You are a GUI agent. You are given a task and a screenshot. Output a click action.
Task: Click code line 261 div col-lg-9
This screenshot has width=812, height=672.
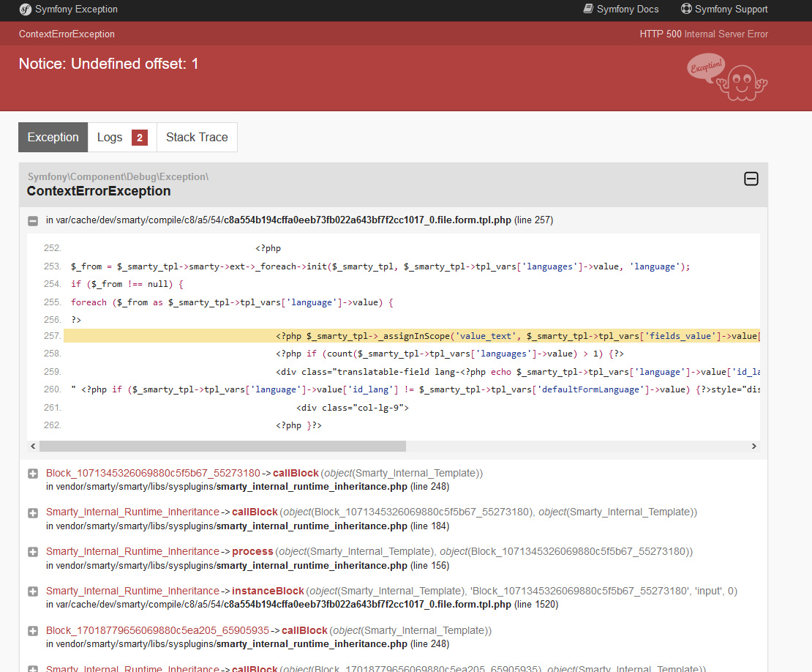click(x=352, y=408)
